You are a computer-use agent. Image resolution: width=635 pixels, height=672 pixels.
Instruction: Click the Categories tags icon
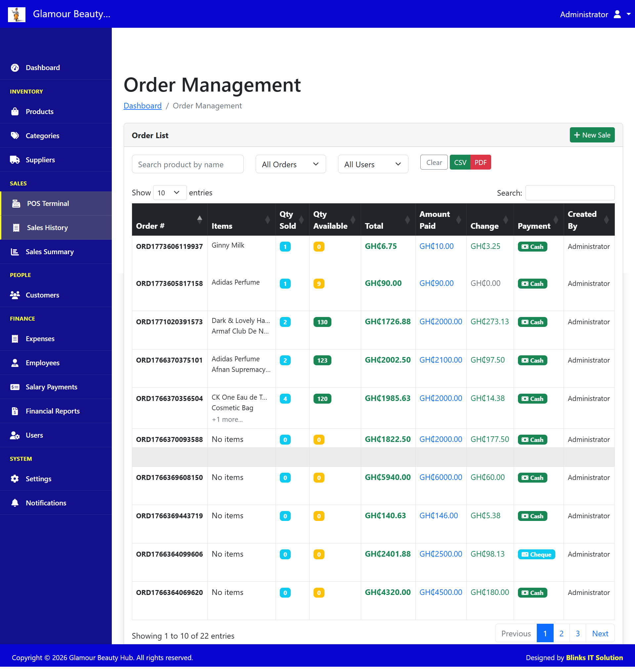15,136
